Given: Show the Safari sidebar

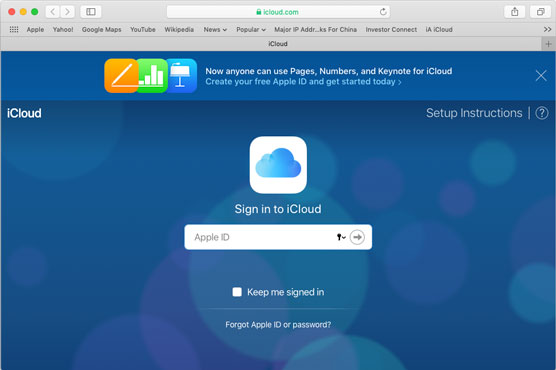Looking at the screenshot, I should 91,12.
